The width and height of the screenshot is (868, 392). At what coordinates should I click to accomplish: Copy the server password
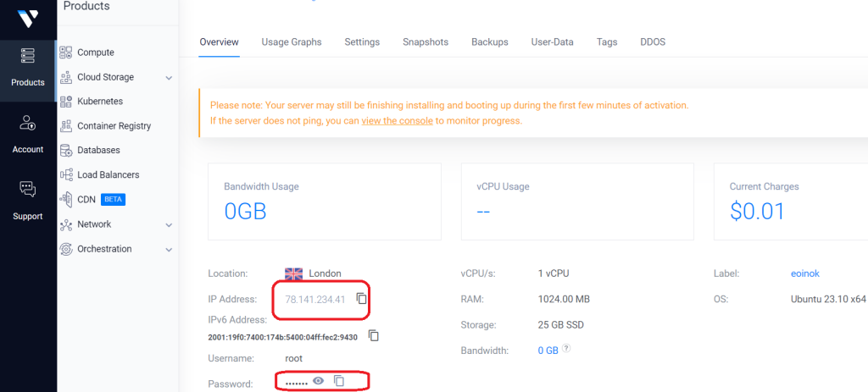coord(339,381)
